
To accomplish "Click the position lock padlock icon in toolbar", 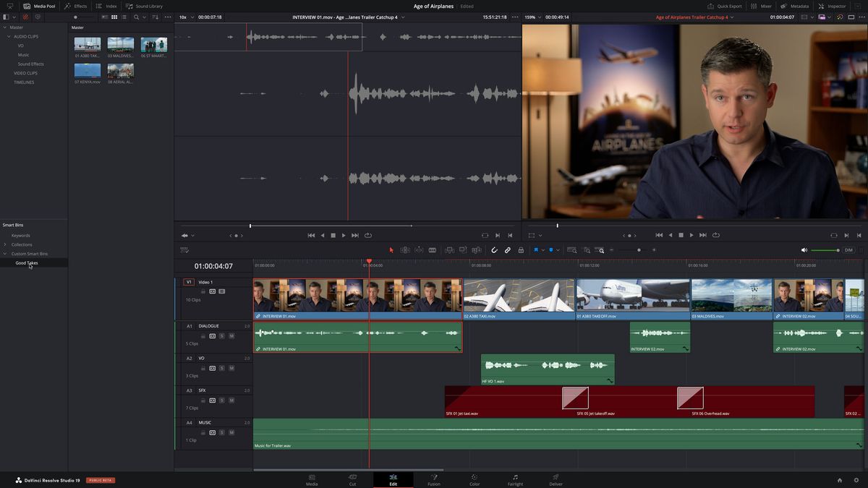I will click(x=521, y=250).
